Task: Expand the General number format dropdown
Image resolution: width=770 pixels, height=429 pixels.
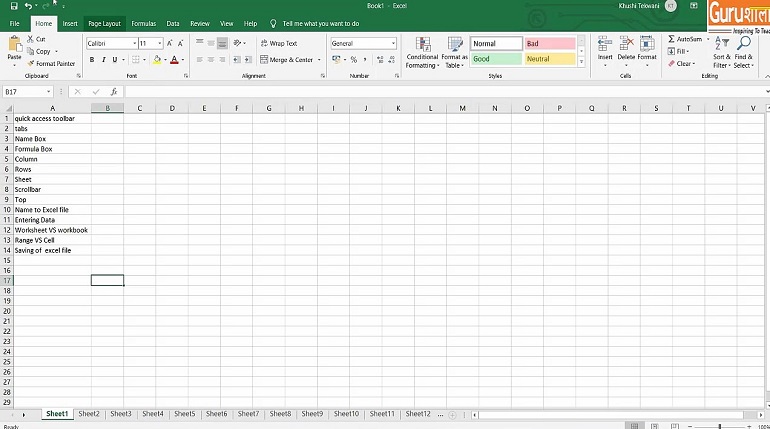Action: pyautogui.click(x=393, y=44)
